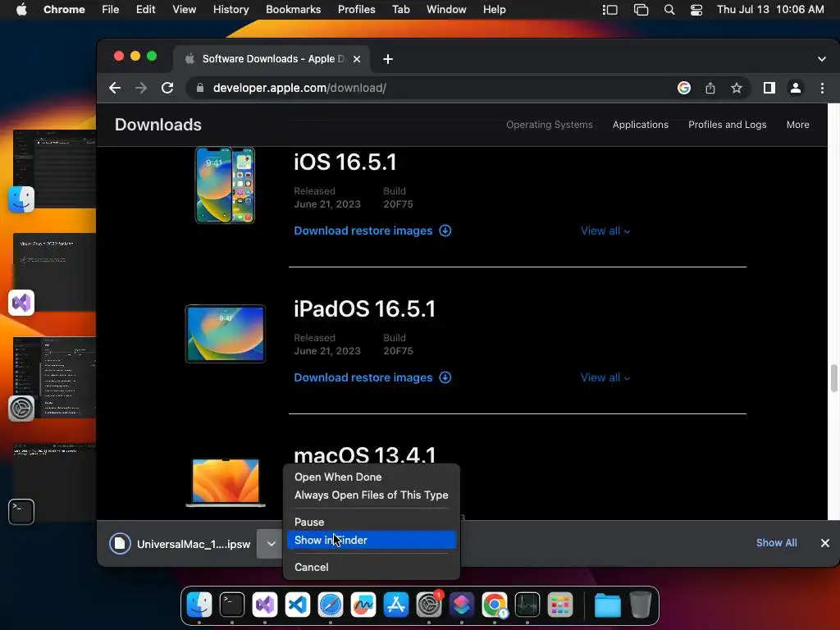Reload the developer.apple.com page
The image size is (840, 630).
pos(167,88)
